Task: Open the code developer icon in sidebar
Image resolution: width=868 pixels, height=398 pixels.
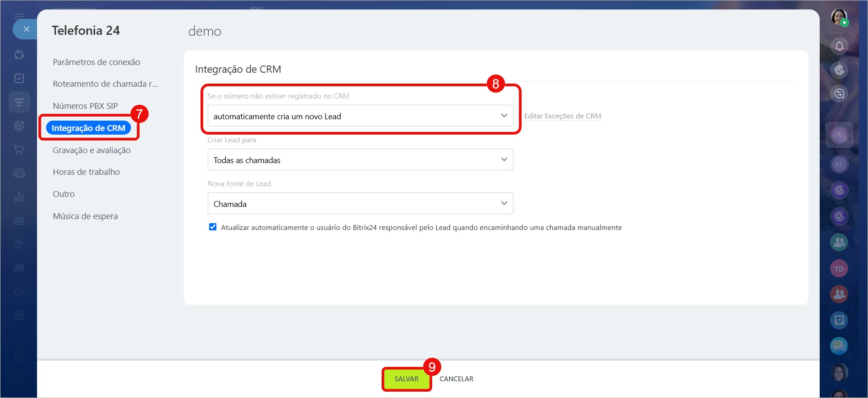Action: 19,292
